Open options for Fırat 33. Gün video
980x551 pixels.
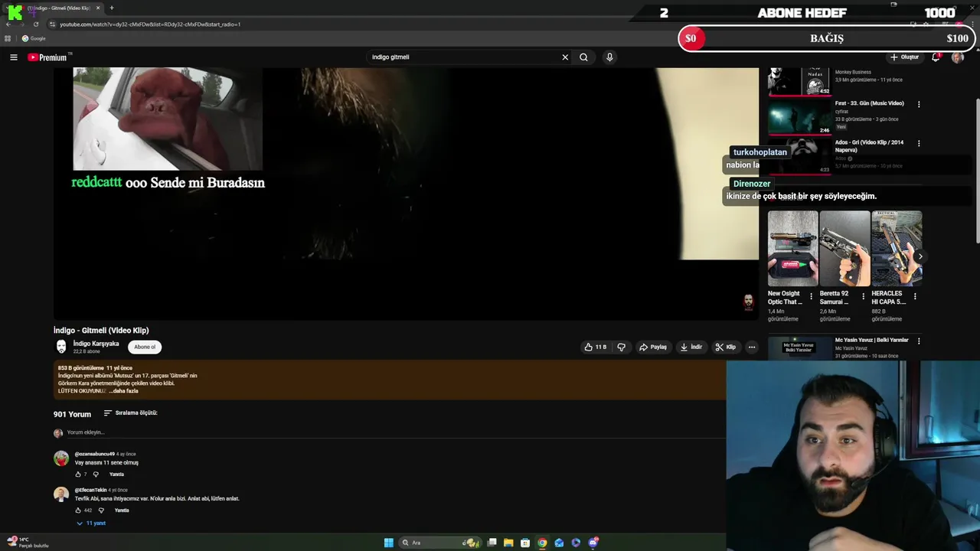tap(919, 104)
